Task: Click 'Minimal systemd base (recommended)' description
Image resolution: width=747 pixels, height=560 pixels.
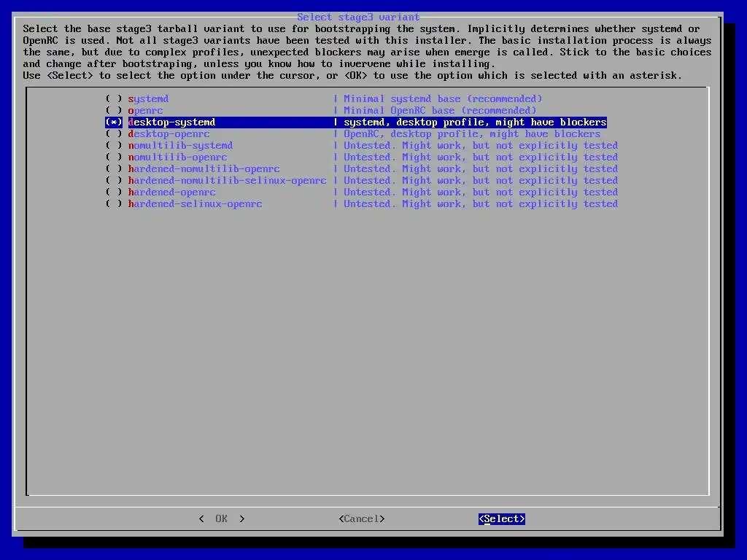Action: point(443,98)
